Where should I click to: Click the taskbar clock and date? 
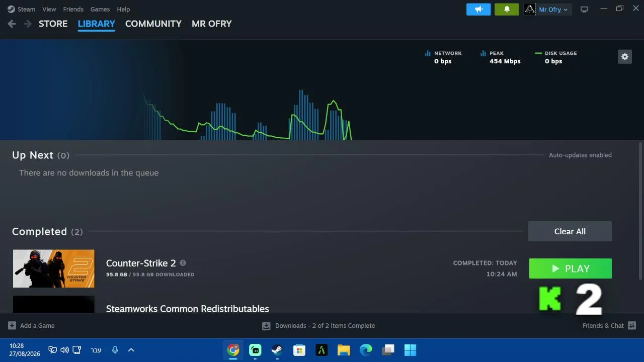pyautogui.click(x=25, y=350)
